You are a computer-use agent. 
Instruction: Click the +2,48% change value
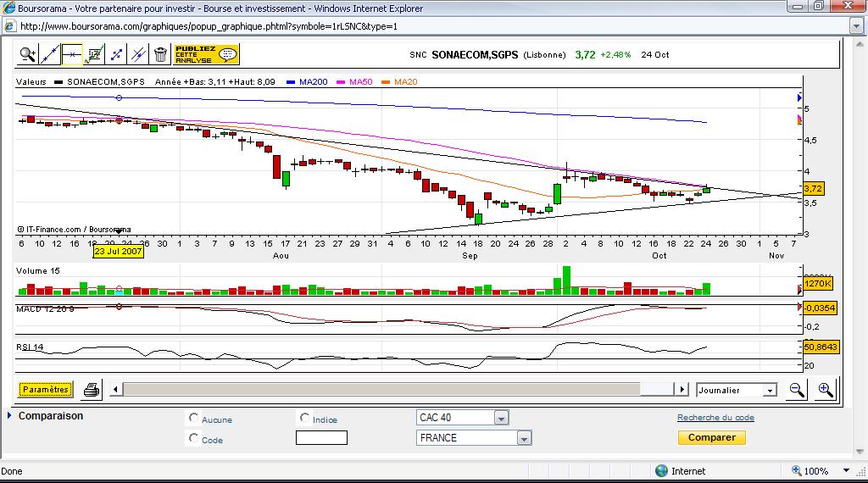pos(615,55)
